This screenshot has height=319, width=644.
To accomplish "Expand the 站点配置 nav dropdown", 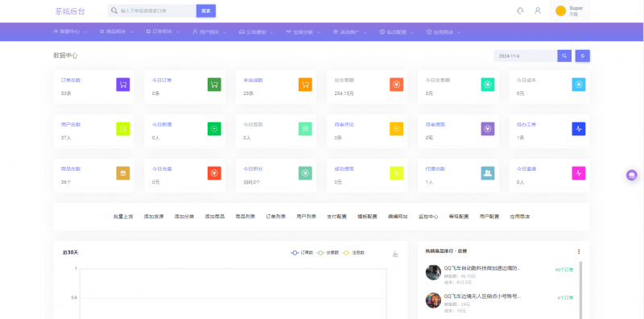I will tap(397, 31).
